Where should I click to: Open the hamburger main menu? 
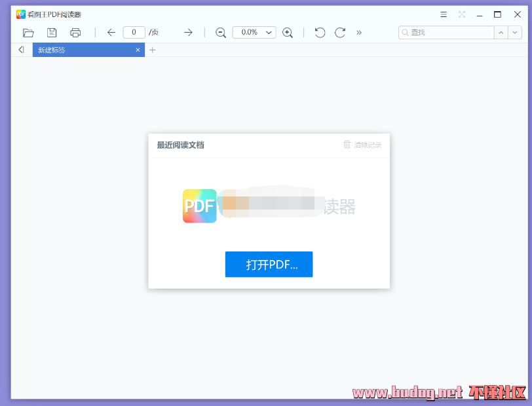[444, 14]
